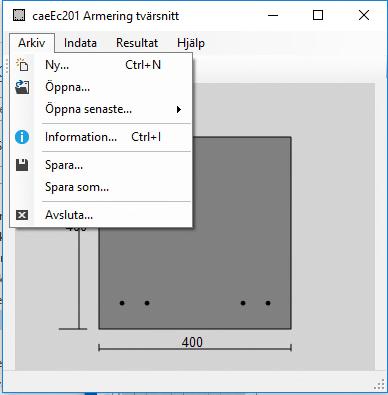Maximize the caeEc201 window
Viewport: 388px width, 395px height.
[318, 15]
